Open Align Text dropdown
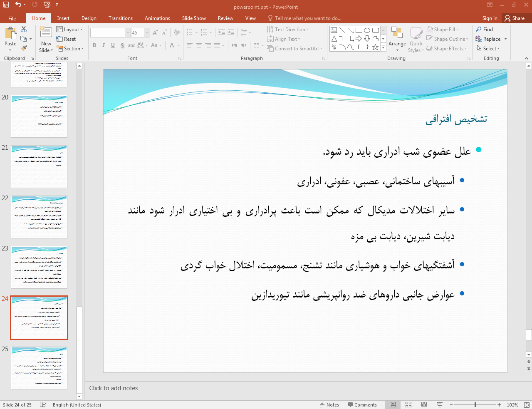532x409 pixels. pyautogui.click(x=284, y=39)
